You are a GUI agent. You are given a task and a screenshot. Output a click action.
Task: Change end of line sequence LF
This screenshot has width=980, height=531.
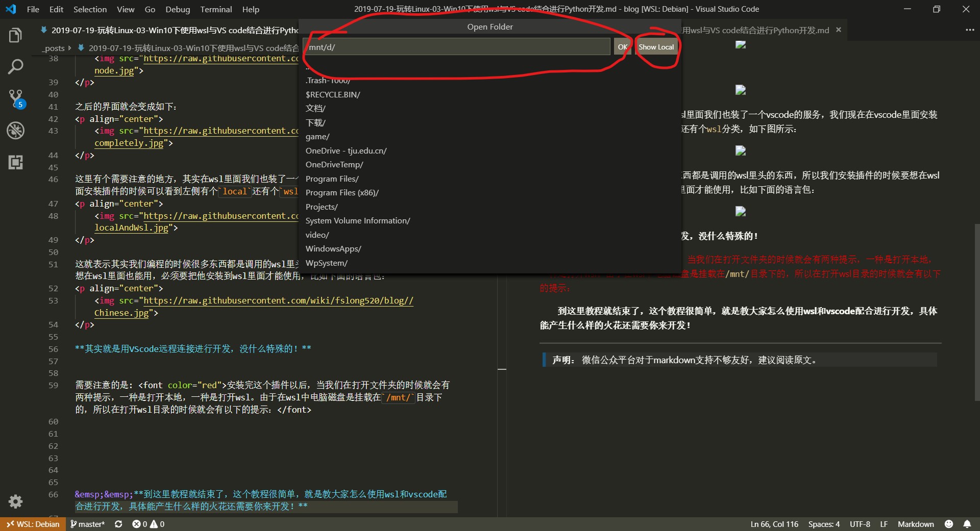tap(884, 524)
